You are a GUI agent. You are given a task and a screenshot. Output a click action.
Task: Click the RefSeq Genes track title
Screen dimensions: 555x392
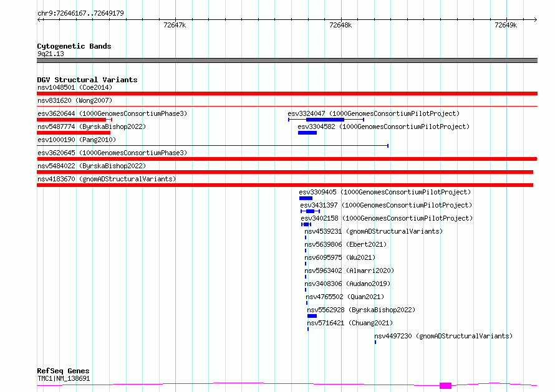tap(63, 371)
